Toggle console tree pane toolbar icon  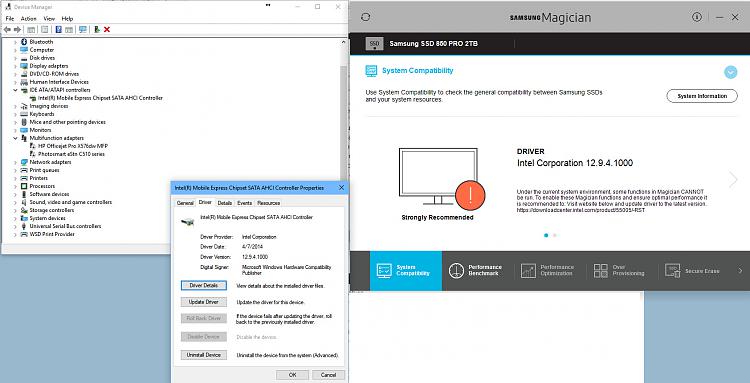(31, 30)
